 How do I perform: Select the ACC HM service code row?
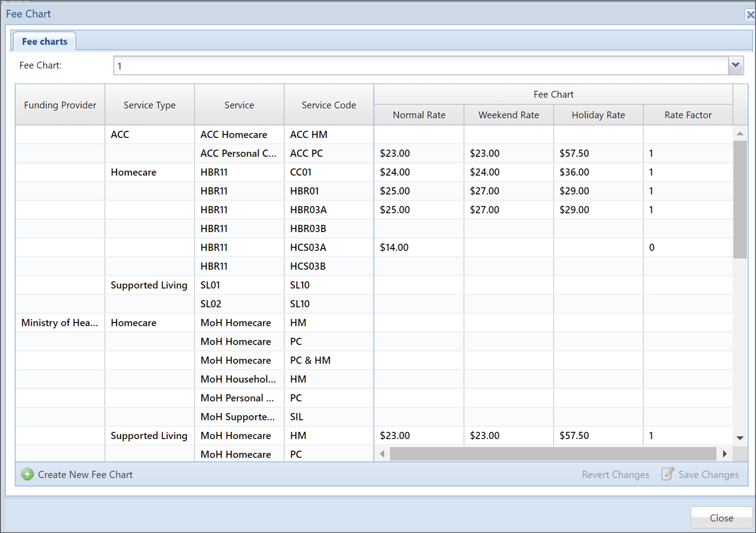coord(308,134)
